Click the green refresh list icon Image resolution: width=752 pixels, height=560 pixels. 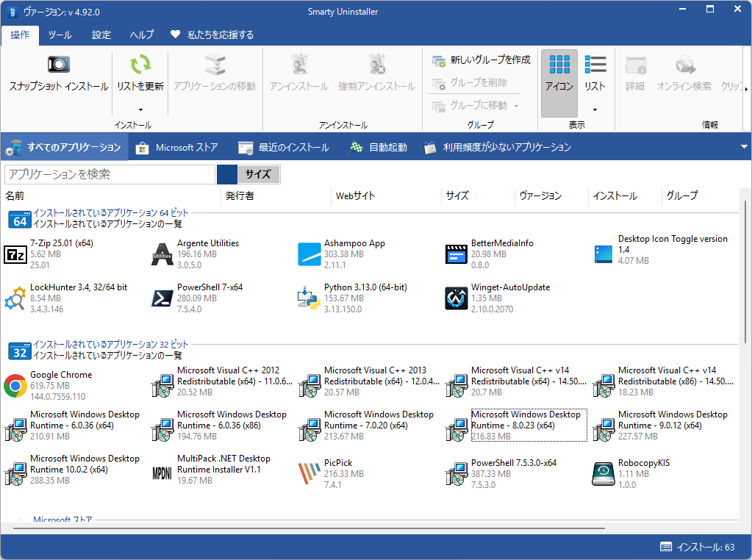(140, 65)
